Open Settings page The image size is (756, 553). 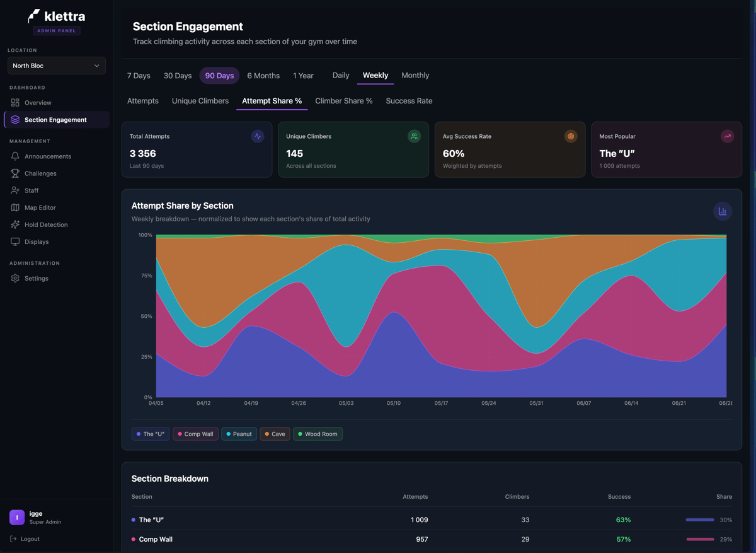coord(57,278)
